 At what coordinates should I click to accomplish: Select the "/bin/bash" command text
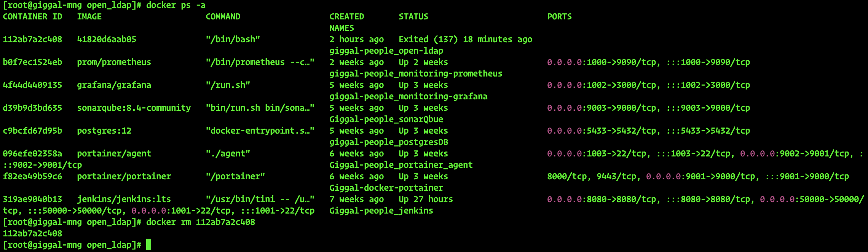point(233,40)
